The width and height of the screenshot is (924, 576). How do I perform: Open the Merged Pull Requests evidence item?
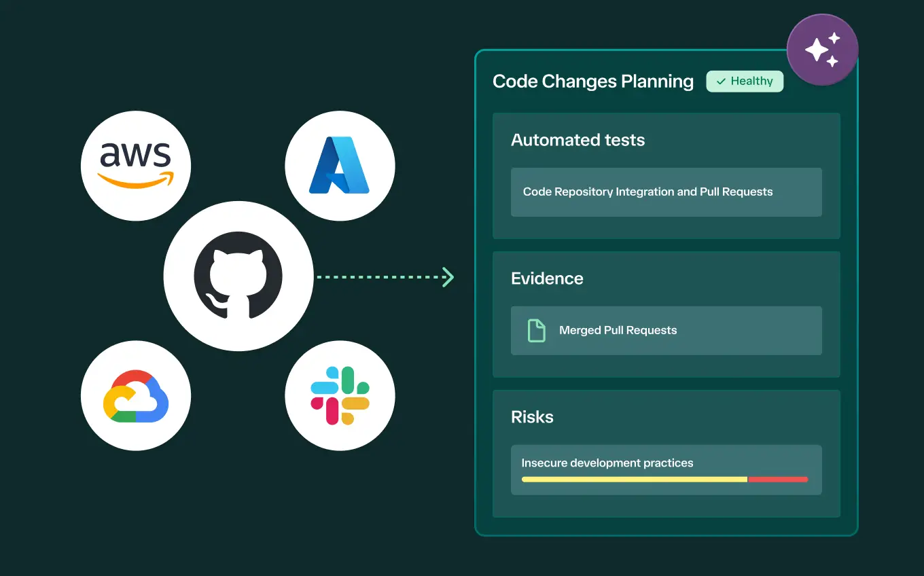coord(667,331)
